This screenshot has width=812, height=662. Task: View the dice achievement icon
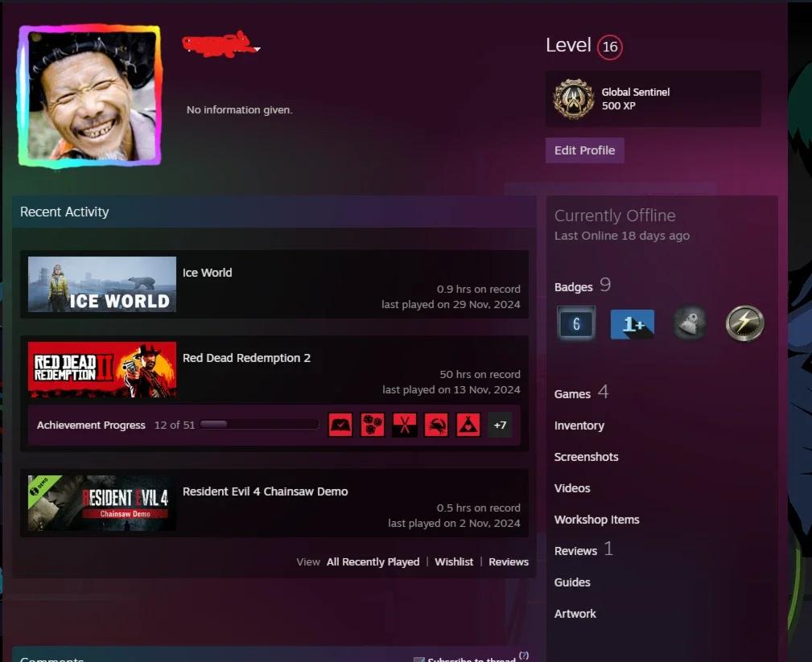[373, 425]
